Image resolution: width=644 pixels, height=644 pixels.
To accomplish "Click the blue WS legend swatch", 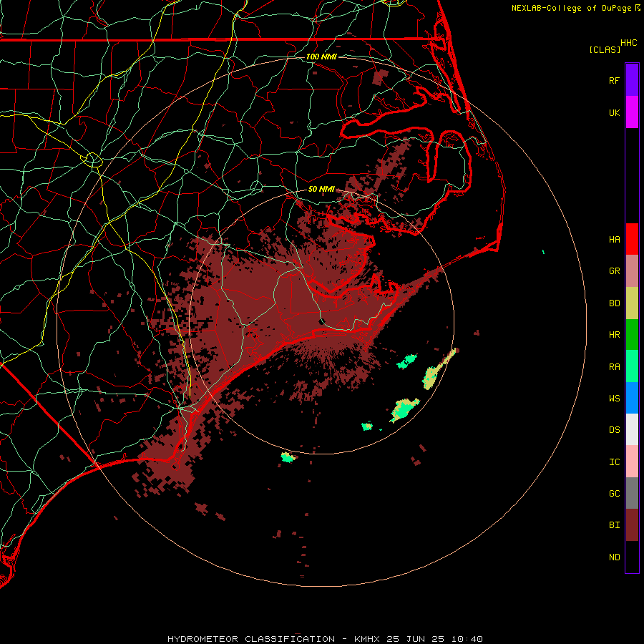I will tap(632, 398).
